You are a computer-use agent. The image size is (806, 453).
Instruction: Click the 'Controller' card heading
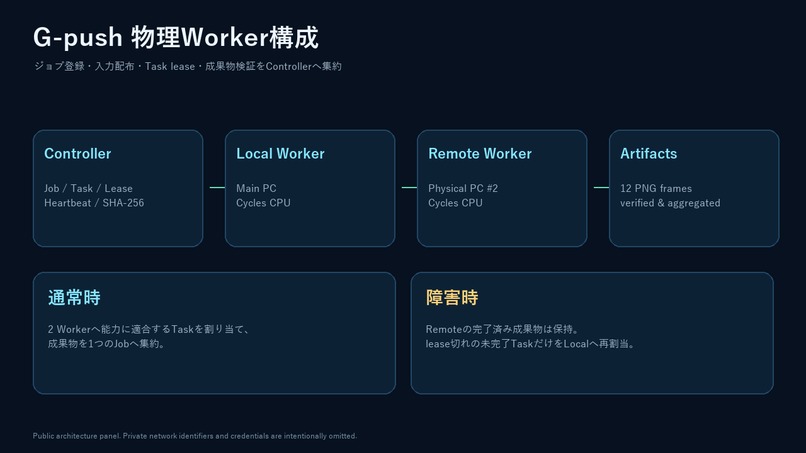78,154
